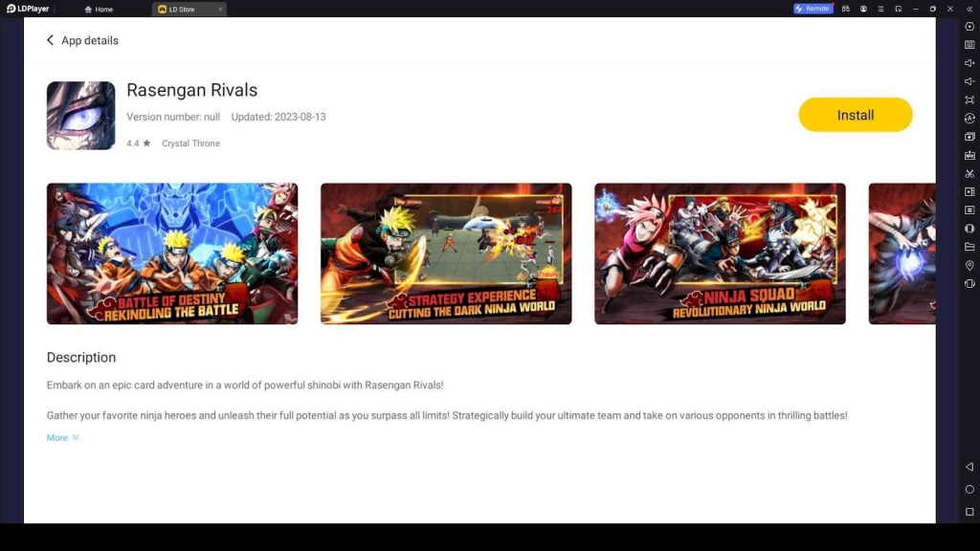Viewport: 980px width, 551px height.
Task: Open the emulator settings hexagon icon
Action: pyautogui.click(x=969, y=26)
